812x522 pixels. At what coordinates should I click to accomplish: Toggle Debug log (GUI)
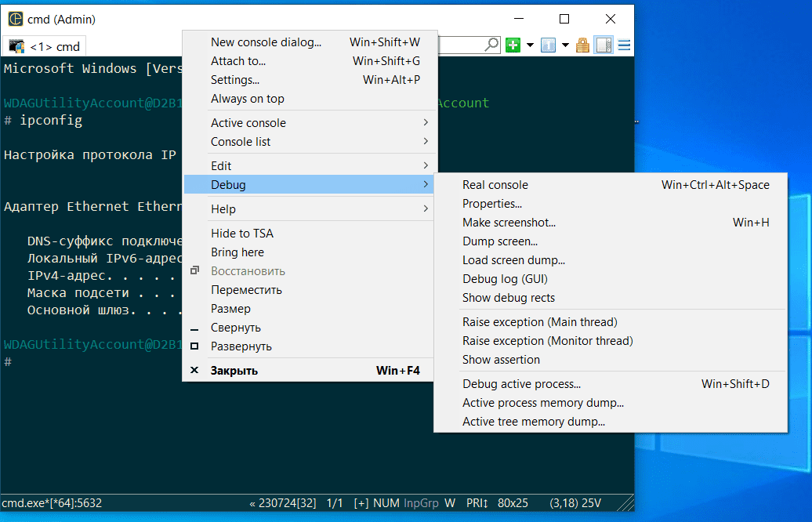pyautogui.click(x=611, y=279)
